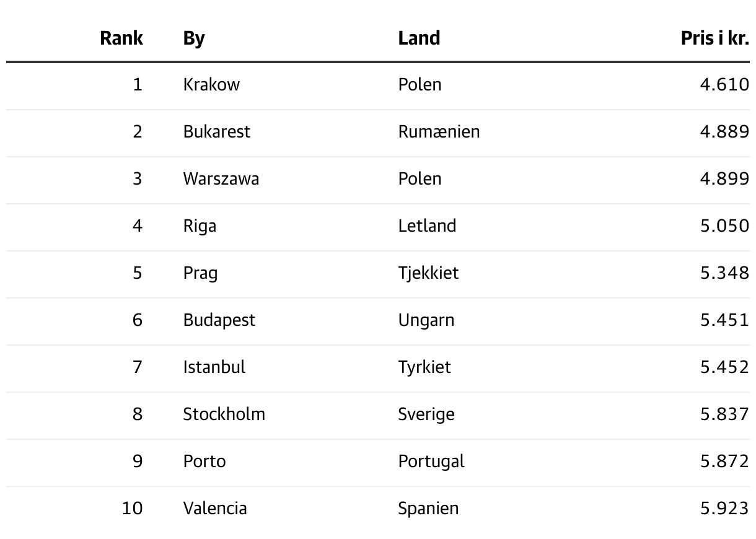
Task: Click Warszawa in the By column
Action: [x=221, y=178]
